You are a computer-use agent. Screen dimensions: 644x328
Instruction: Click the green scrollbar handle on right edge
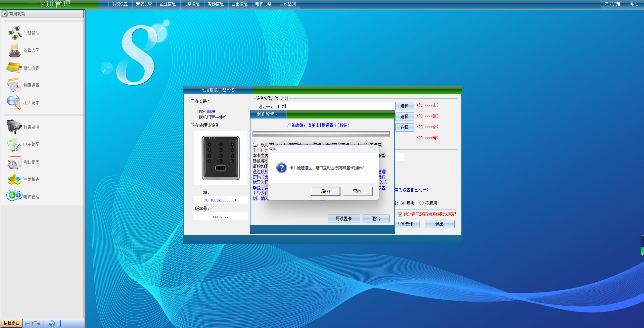tap(642, 251)
